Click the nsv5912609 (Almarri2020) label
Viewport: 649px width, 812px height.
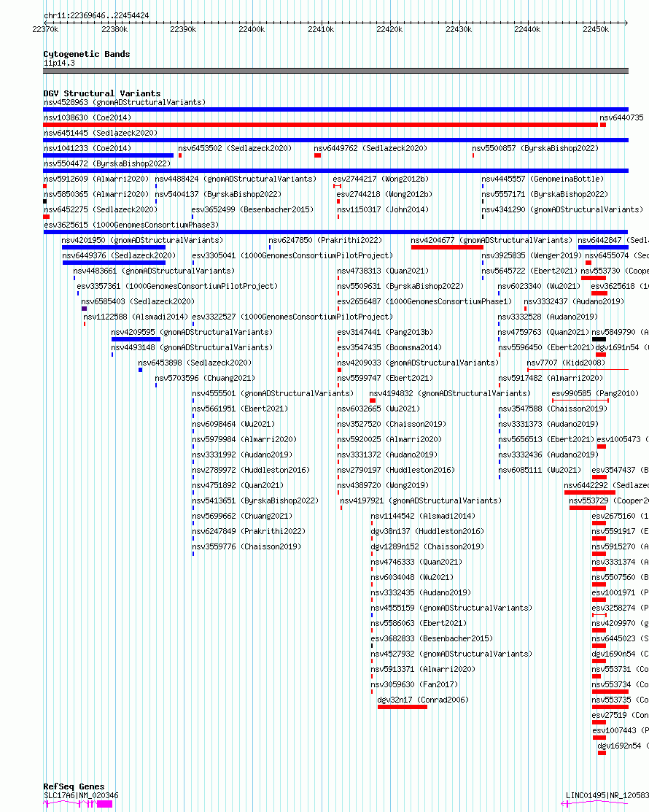pyautogui.click(x=96, y=179)
